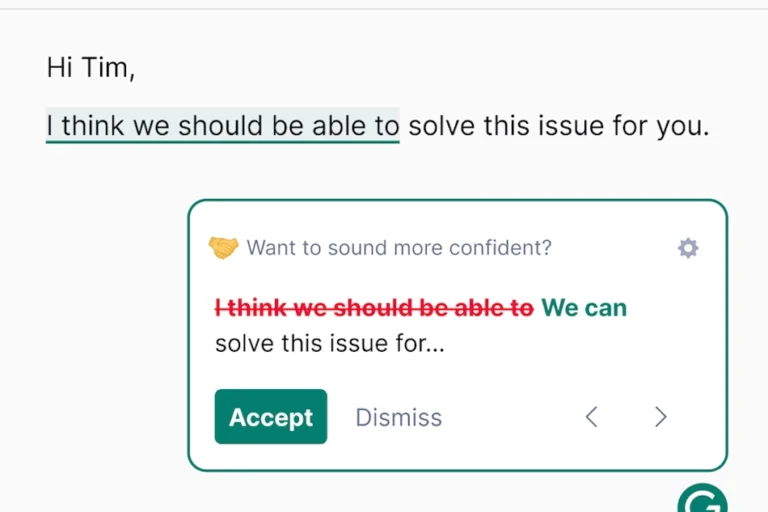Click the word "confident" in the card heading
The image size is (768, 512).
point(495,248)
